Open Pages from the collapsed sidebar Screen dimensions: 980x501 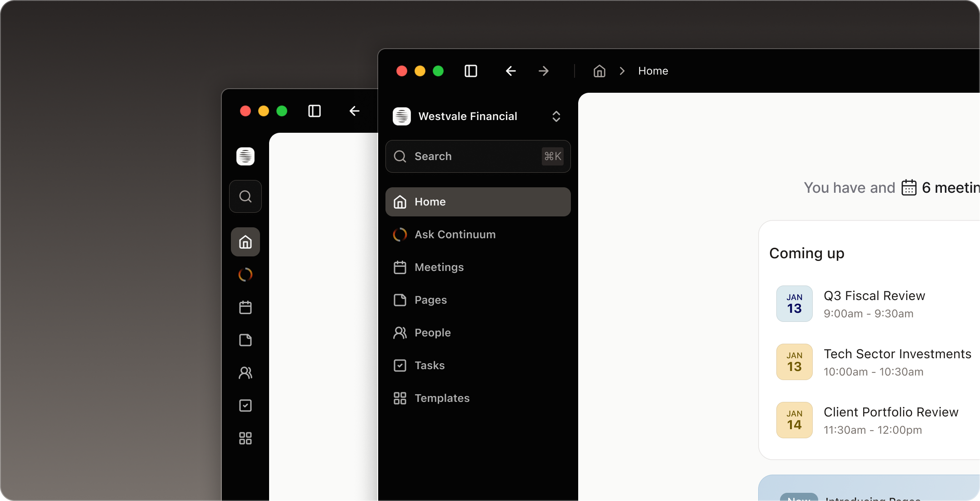[245, 340]
